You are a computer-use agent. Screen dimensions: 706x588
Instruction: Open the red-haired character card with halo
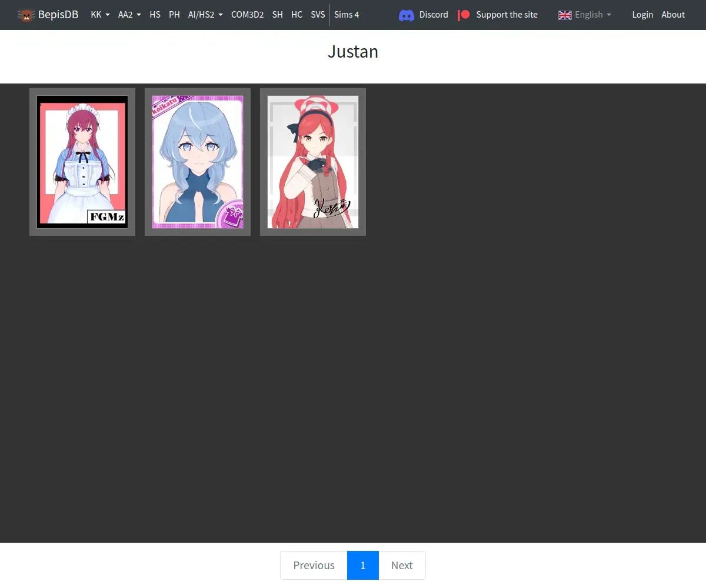click(x=313, y=162)
